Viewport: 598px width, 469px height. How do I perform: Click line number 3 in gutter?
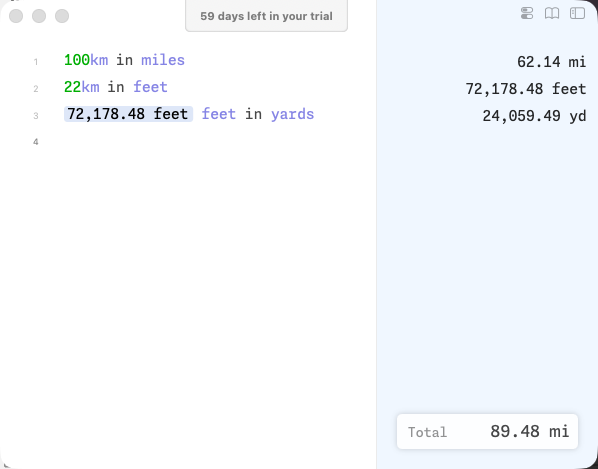click(36, 116)
